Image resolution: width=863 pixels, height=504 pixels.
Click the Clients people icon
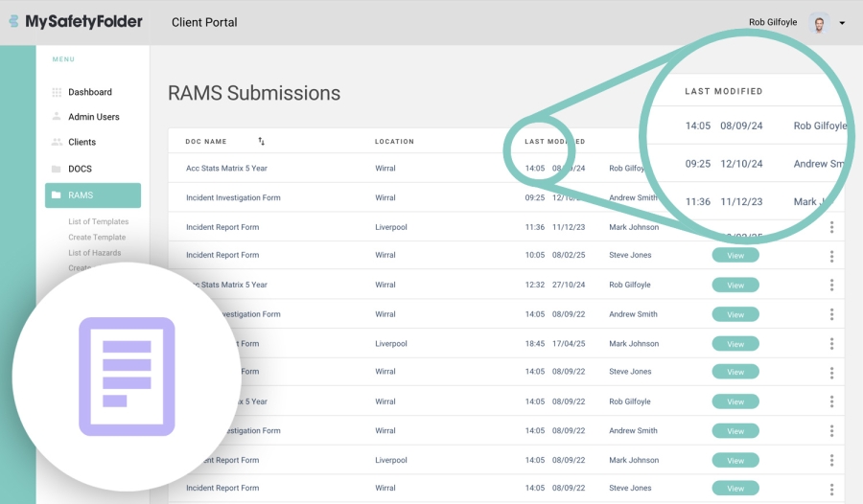[57, 142]
